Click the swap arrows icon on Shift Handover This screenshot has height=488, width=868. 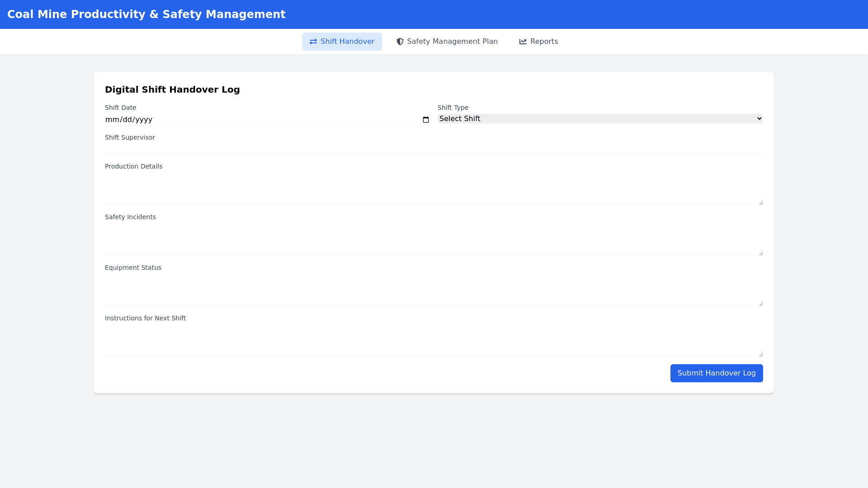pos(313,42)
